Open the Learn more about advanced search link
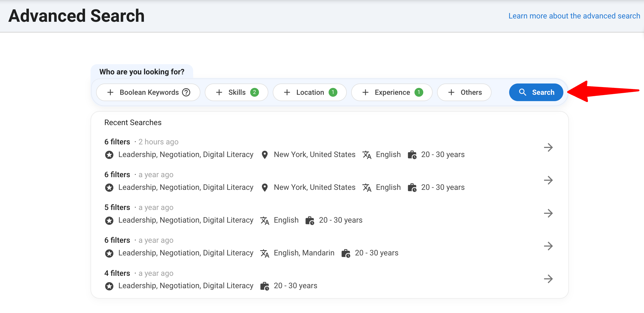 (574, 16)
